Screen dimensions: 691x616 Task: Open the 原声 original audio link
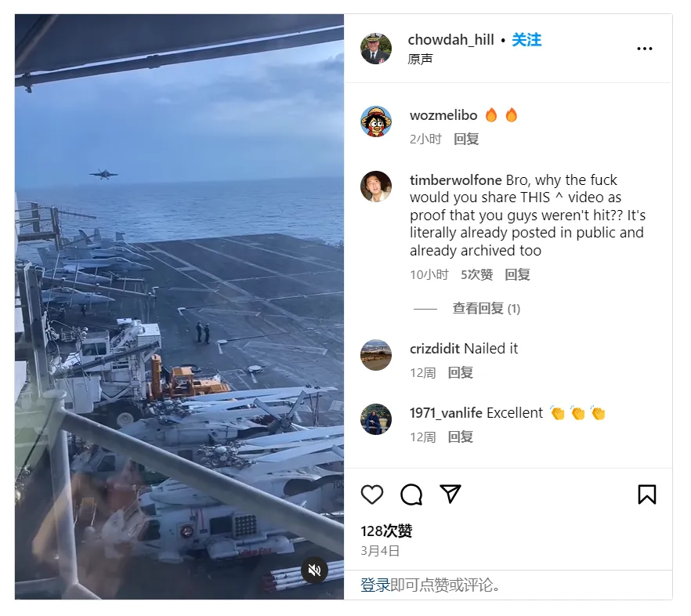(x=420, y=59)
